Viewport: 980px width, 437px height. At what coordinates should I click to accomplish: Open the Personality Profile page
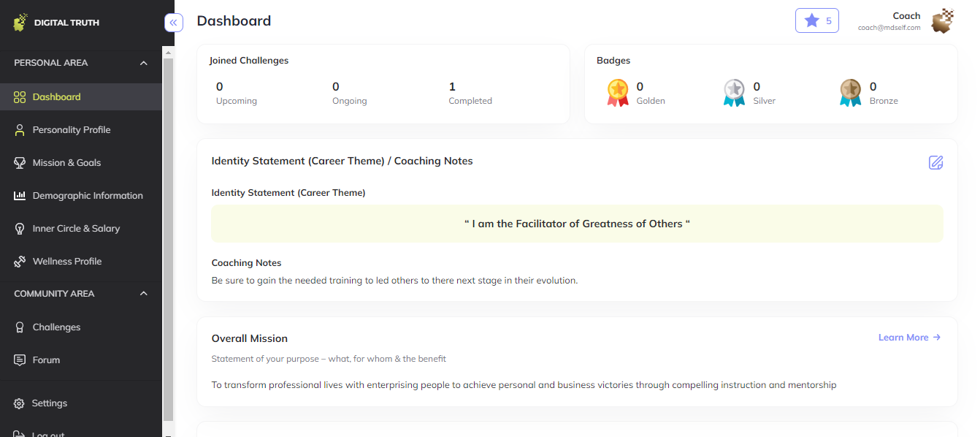72,130
